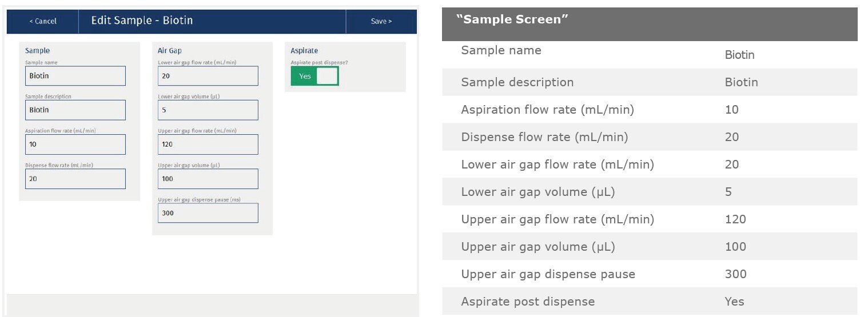Click the Cancel button in header

43,21
